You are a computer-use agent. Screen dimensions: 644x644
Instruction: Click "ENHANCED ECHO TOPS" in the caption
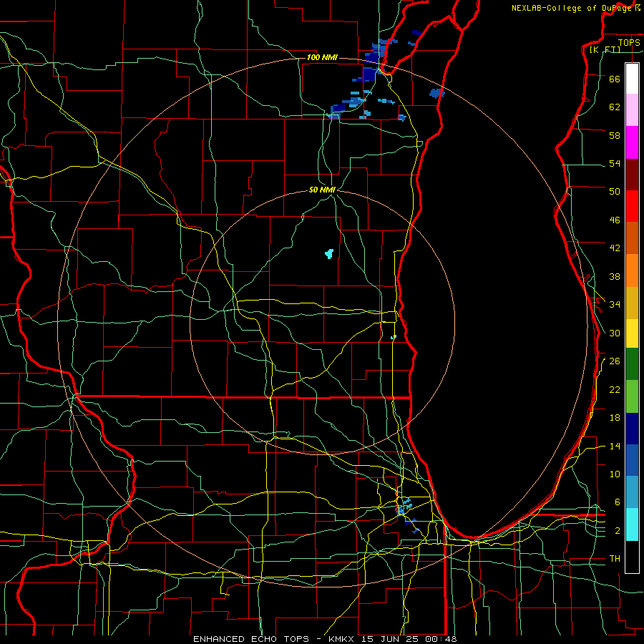251,639
